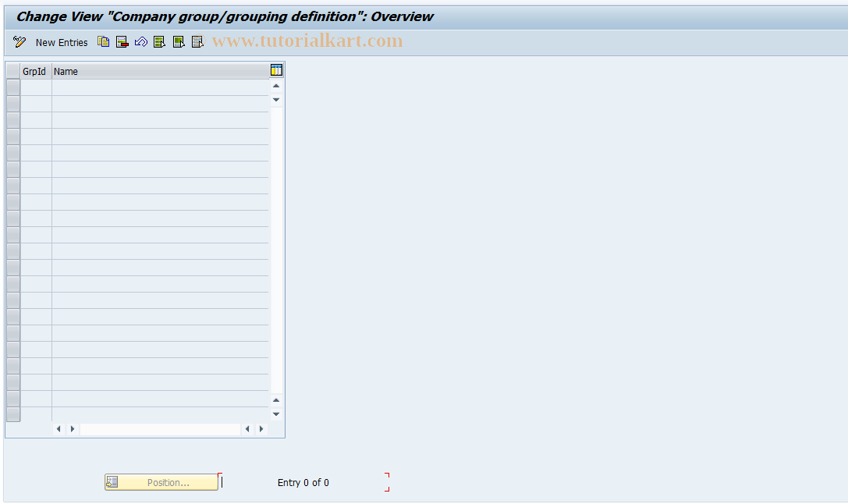Click the first row's GrpId cell
848x504 pixels.
[36, 87]
